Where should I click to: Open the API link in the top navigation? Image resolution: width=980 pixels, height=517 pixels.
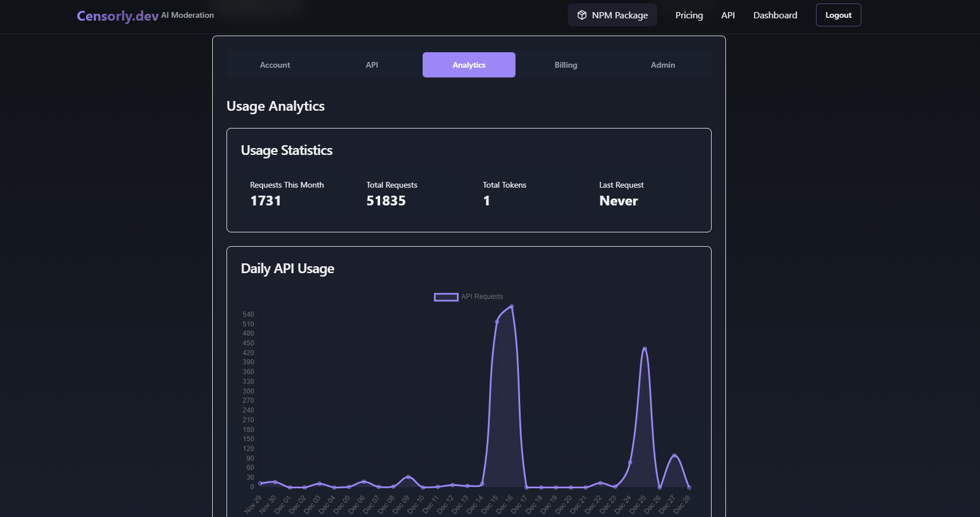coord(728,15)
